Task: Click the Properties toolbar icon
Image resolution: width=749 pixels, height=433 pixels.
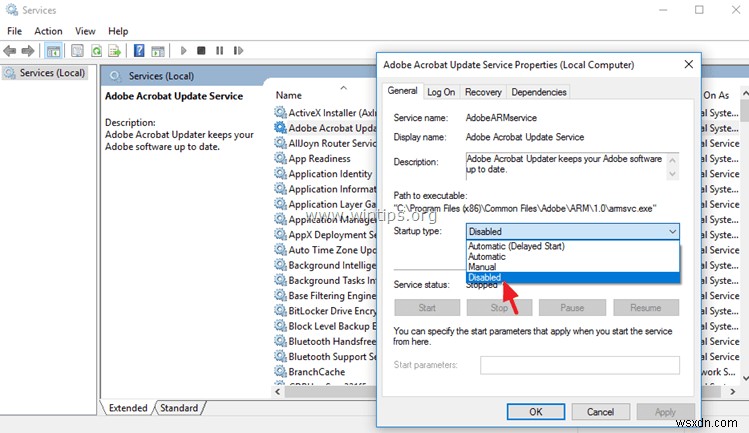Action: point(77,50)
